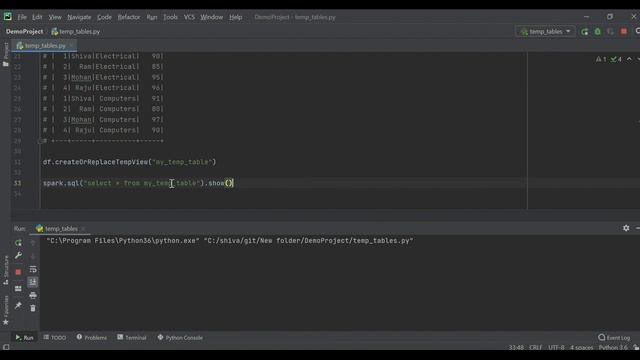
Task: Open Project tool window sidebar button
Action: coord(5,54)
